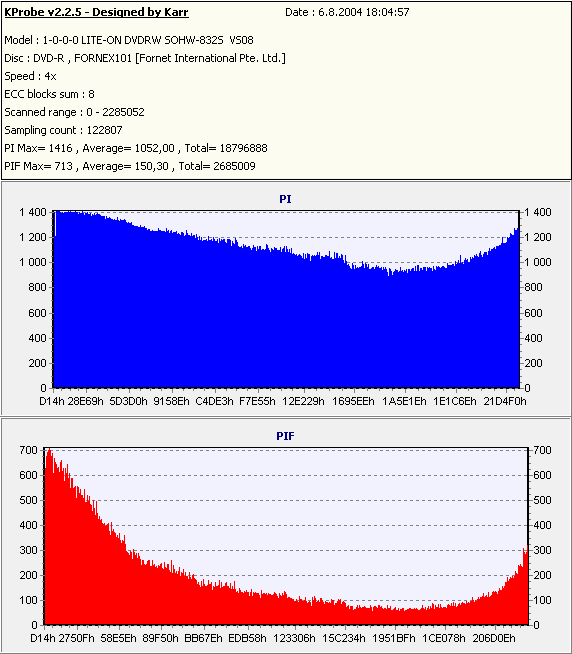Click the '1A5E1Eh' x-axis label
This screenshot has width=572, height=654.
[x=404, y=401]
